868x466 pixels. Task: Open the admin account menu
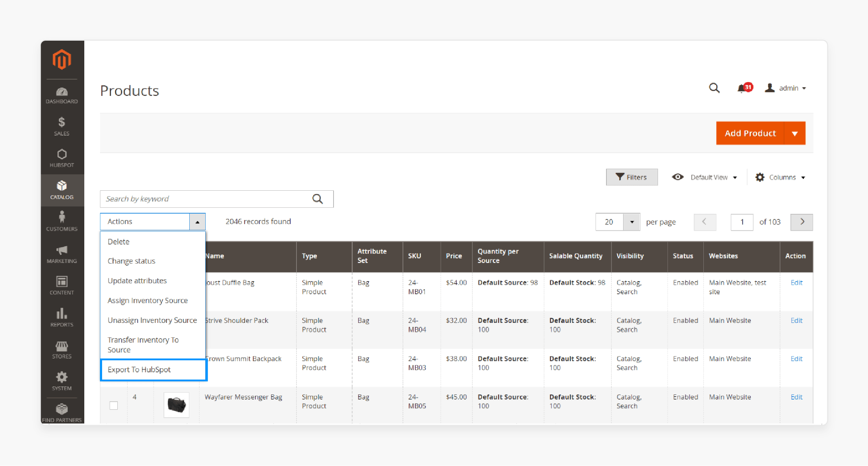click(785, 88)
